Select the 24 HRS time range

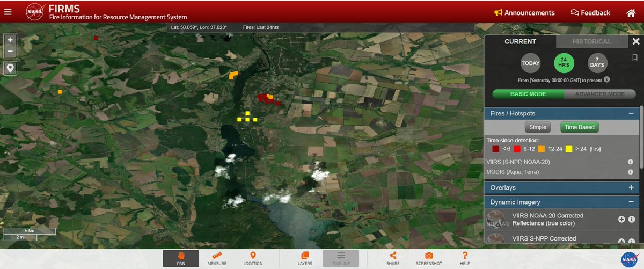click(564, 63)
